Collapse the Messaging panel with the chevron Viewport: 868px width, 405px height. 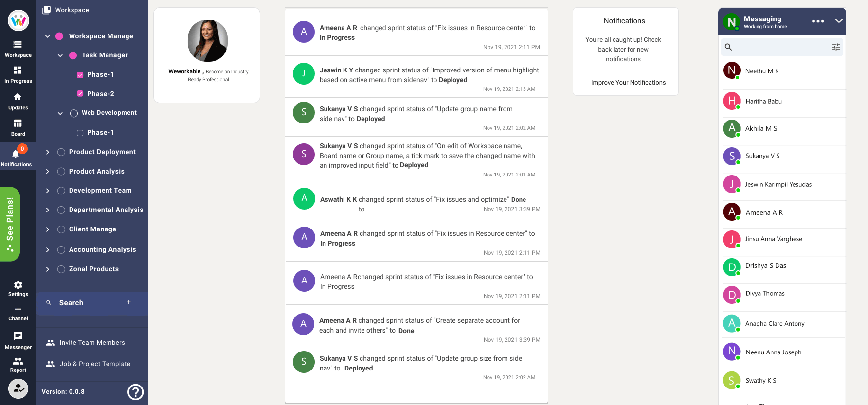coord(839,21)
